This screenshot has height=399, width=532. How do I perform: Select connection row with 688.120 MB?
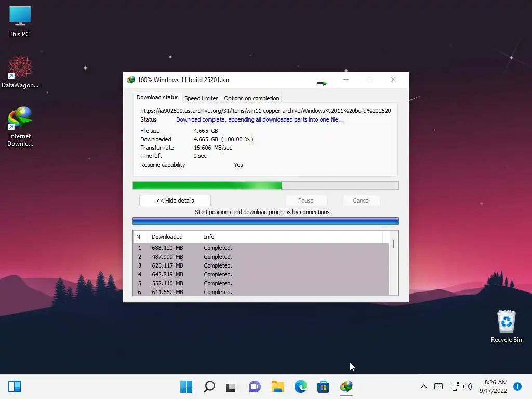[x=261, y=248]
